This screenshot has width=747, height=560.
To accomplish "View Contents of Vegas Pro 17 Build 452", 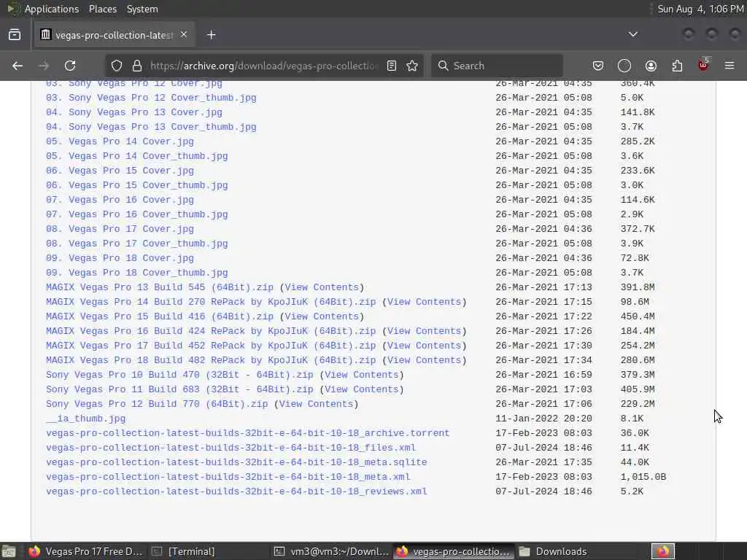I will 424,346.
